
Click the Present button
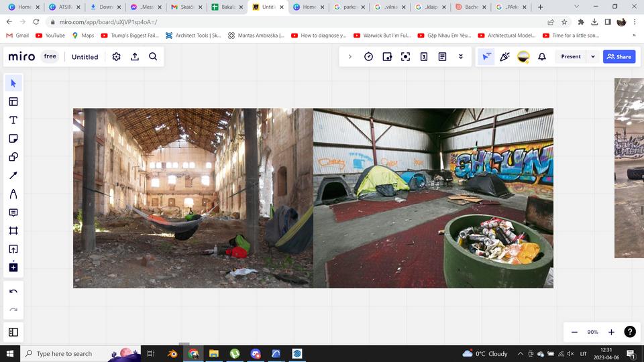tap(571, 56)
